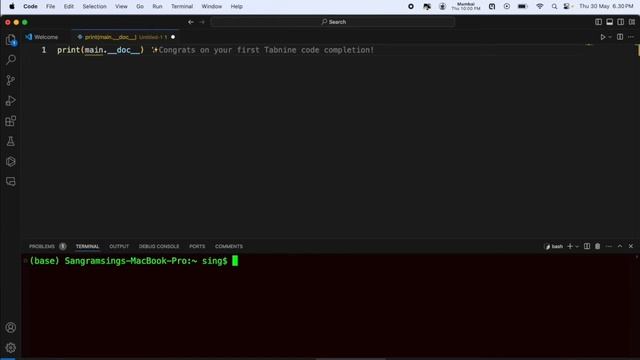
Task: Go forward with the right arrow
Action: coord(202,22)
